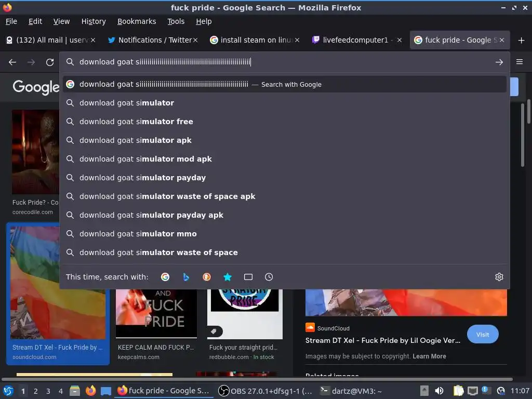Search this time with Google icon

click(165, 277)
